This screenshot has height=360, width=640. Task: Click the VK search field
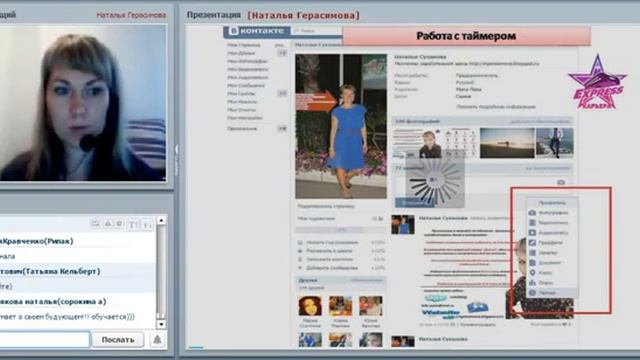[x=317, y=31]
